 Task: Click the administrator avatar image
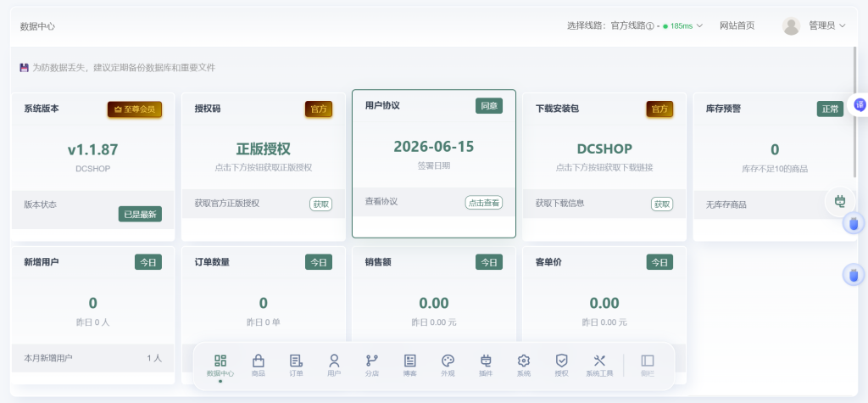pyautogui.click(x=791, y=26)
